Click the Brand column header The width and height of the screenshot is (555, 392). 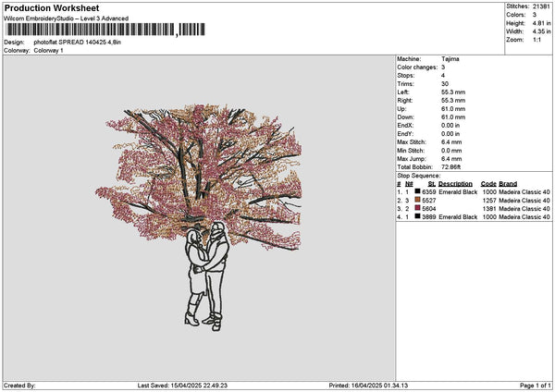click(x=508, y=184)
